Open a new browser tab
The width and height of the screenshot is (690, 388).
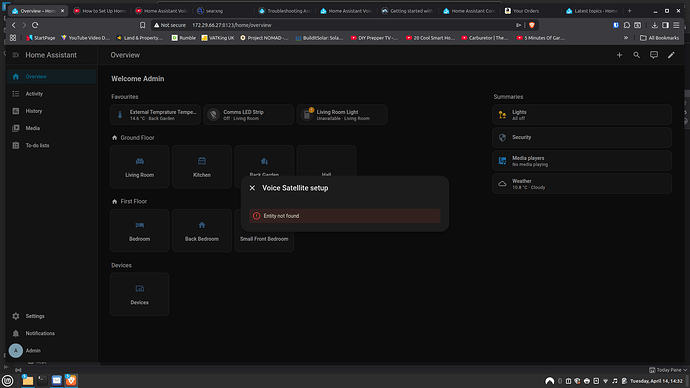pyautogui.click(x=629, y=11)
